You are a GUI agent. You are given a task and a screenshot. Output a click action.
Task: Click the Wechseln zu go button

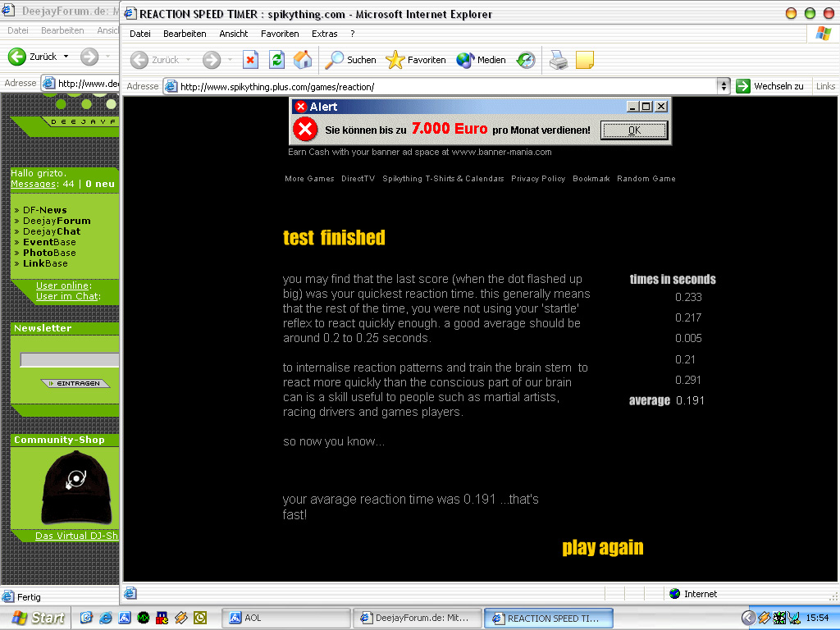click(x=770, y=86)
